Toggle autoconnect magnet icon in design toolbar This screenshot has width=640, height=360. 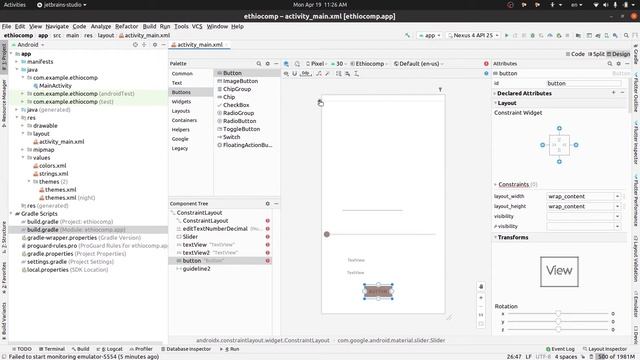click(294, 74)
